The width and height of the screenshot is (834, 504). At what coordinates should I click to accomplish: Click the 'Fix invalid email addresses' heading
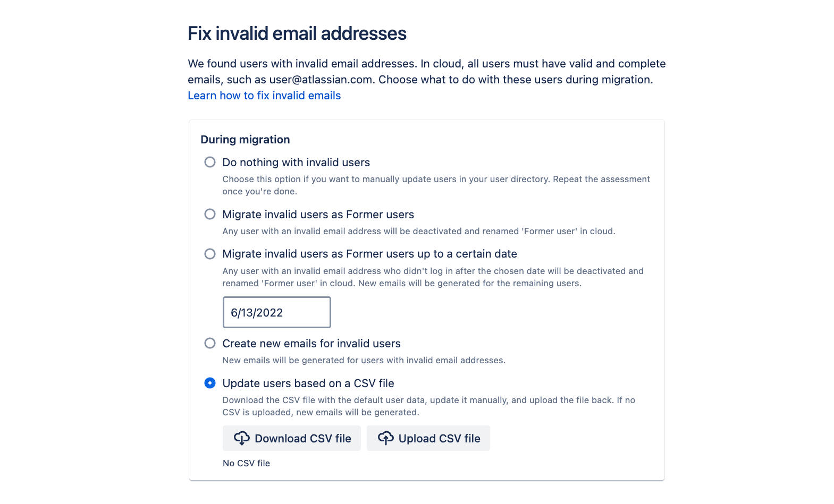point(296,33)
